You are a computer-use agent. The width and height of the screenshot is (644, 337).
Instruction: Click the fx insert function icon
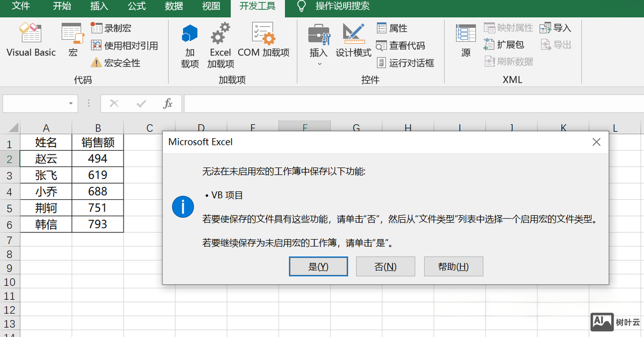[168, 104]
